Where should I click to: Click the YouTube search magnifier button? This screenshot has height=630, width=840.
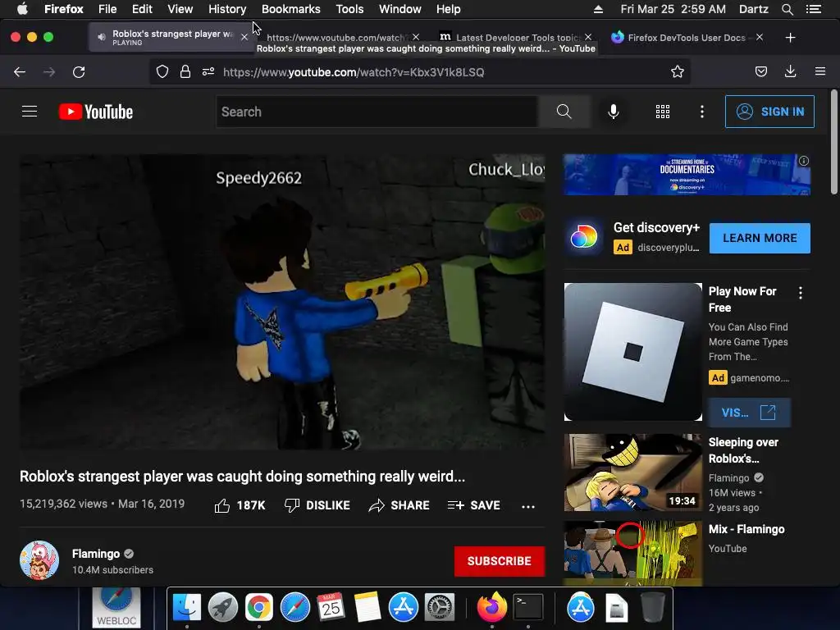tap(564, 112)
